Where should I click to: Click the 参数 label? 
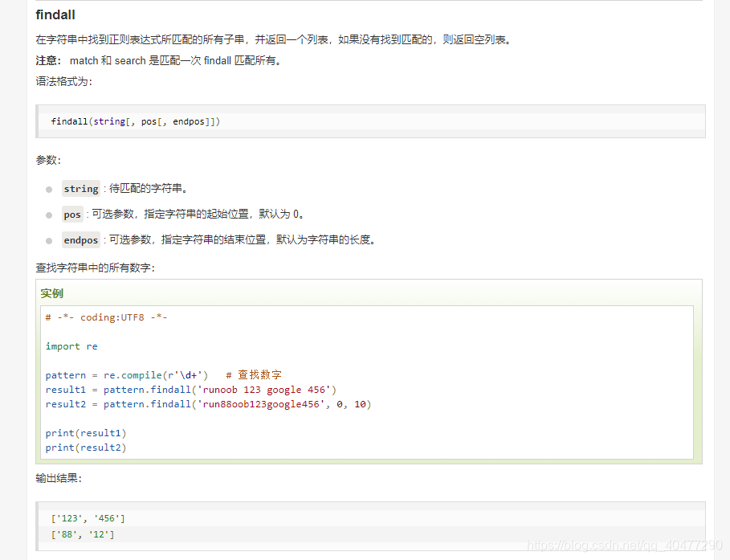click(x=48, y=160)
